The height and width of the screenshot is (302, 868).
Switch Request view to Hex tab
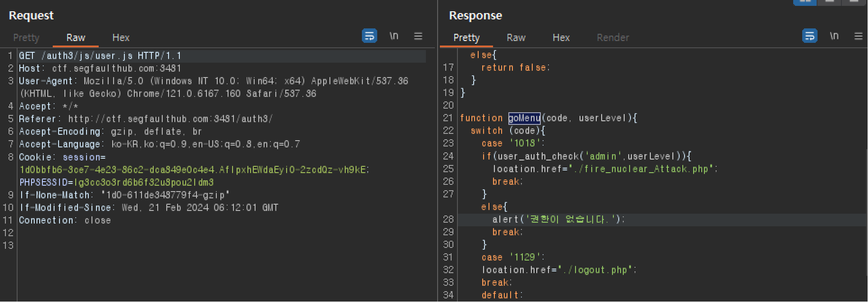point(121,38)
